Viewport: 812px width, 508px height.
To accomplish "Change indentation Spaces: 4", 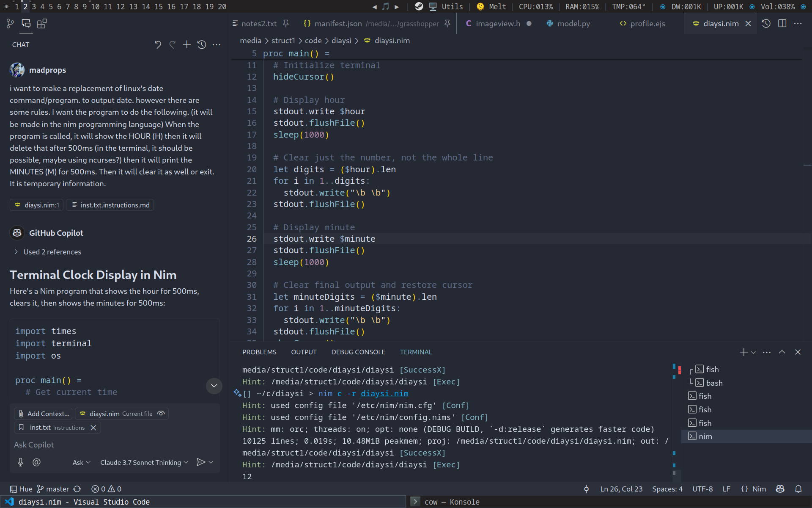I will (667, 489).
